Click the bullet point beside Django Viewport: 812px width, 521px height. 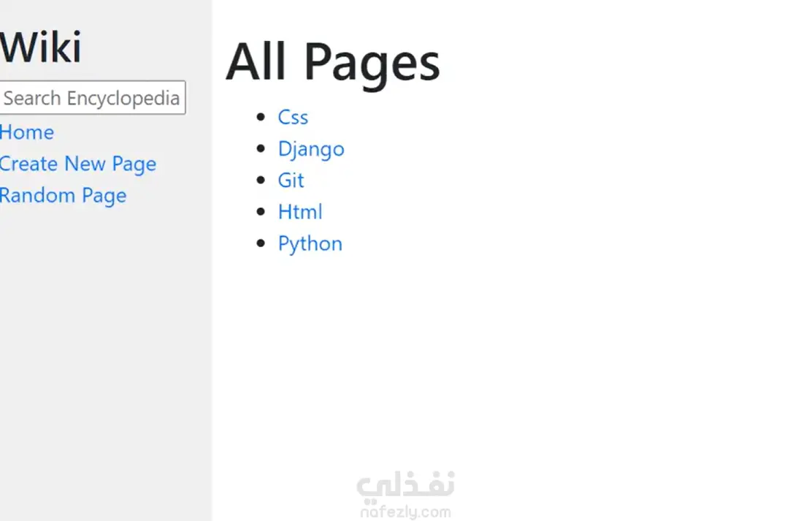[262, 148]
